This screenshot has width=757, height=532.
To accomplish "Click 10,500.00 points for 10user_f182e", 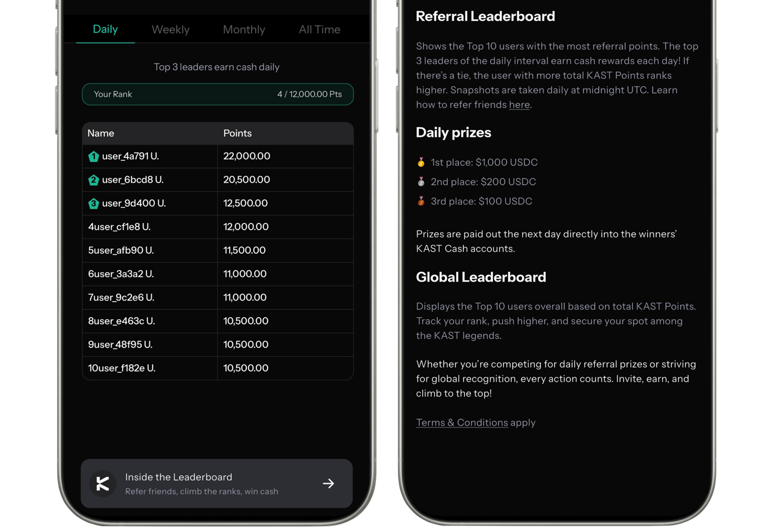I will [x=246, y=368].
